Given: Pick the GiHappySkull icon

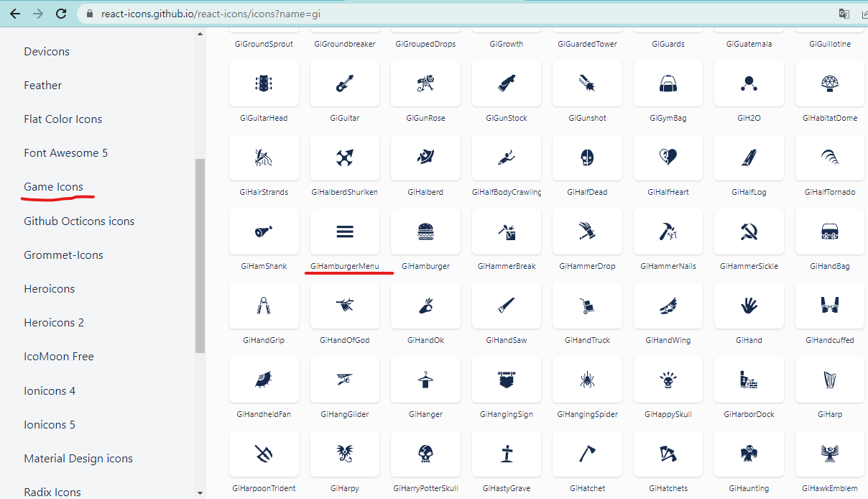Looking at the screenshot, I should 668,380.
